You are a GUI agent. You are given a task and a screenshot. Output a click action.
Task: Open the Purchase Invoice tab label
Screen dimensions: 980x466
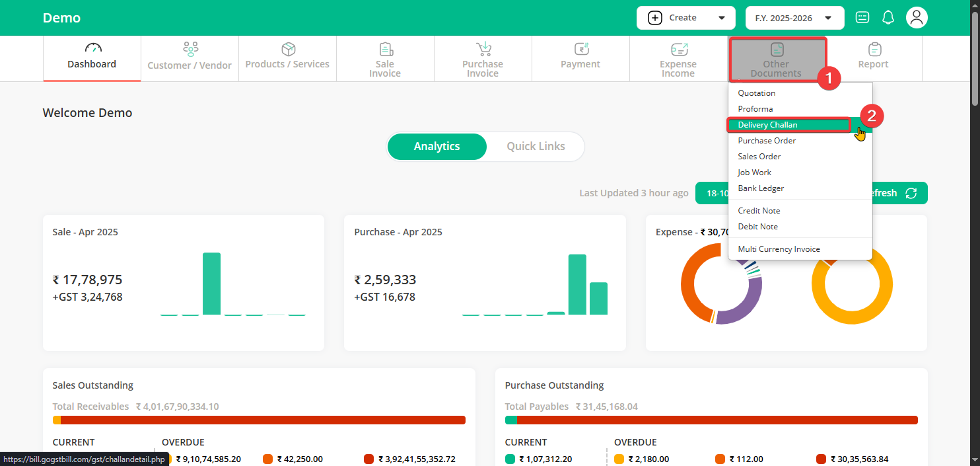[483, 69]
